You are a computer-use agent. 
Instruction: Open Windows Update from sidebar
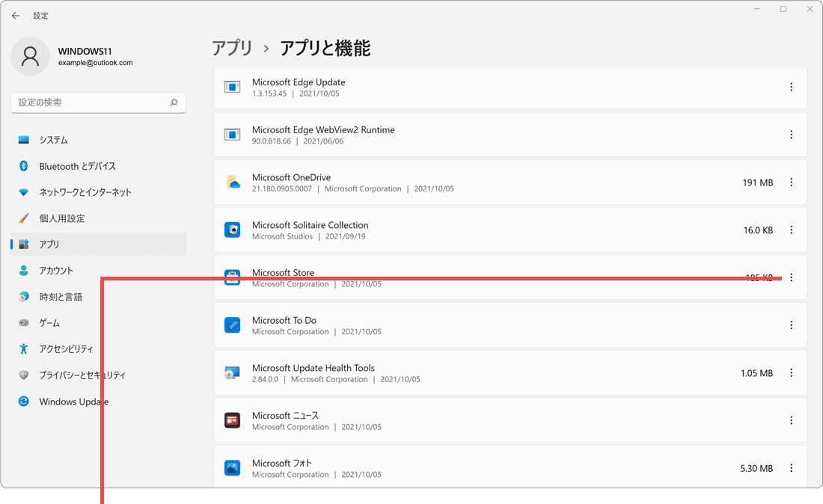tap(73, 402)
